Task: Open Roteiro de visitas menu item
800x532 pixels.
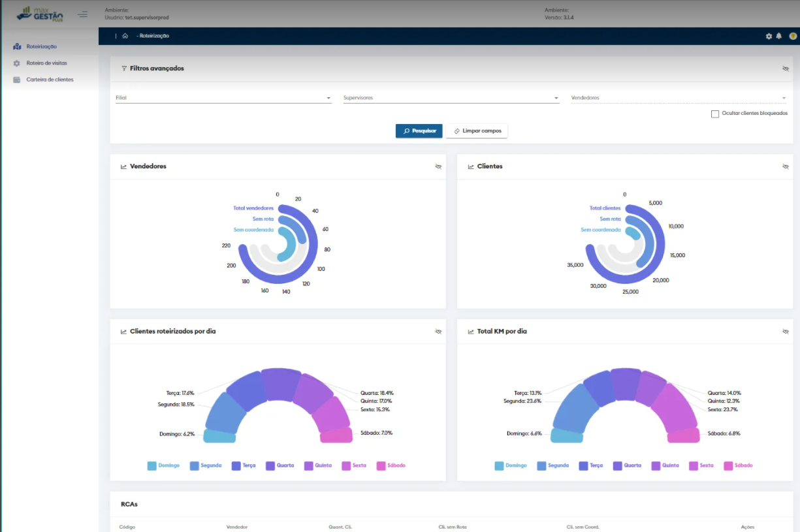Action: coord(46,63)
